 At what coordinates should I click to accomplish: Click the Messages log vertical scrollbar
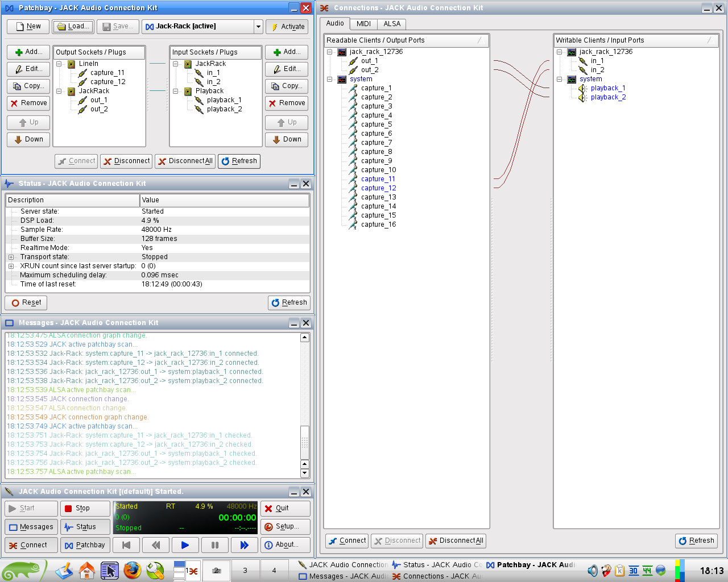305,442
